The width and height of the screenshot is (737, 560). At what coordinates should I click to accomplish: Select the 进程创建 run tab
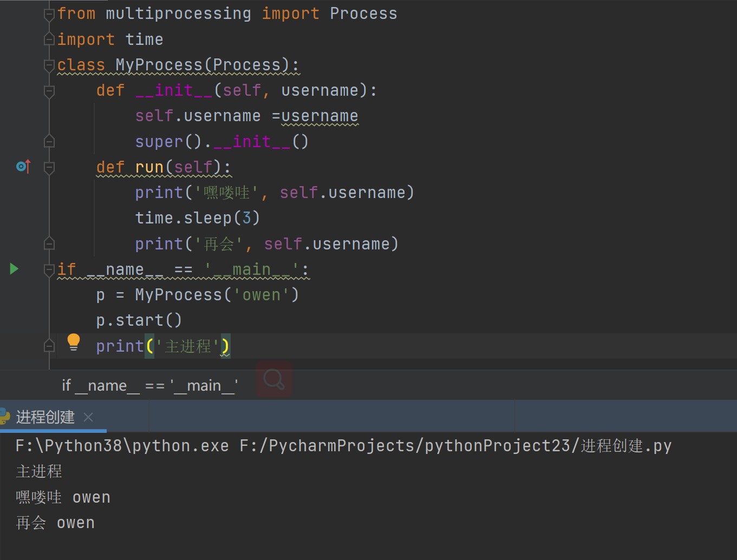pyautogui.click(x=45, y=417)
